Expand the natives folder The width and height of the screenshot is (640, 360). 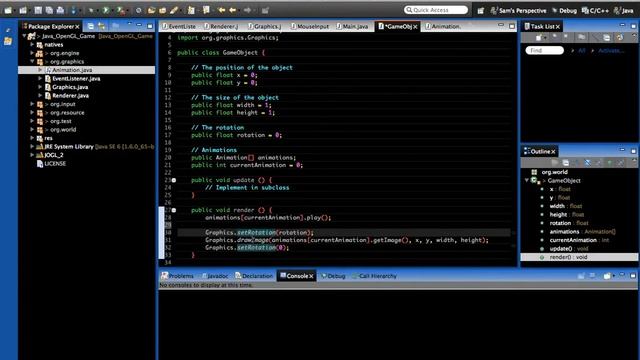click(32, 44)
